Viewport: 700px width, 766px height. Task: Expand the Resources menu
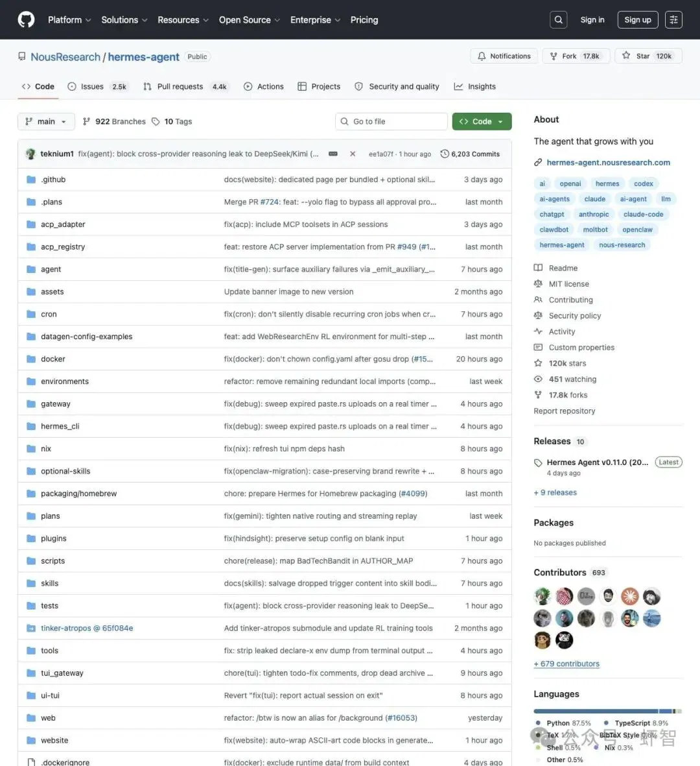[183, 20]
